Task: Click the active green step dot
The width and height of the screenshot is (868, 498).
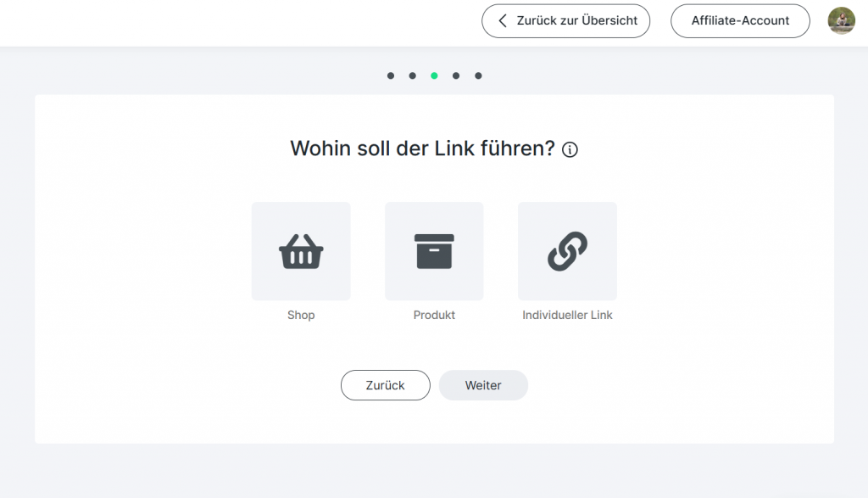Action: click(x=434, y=76)
